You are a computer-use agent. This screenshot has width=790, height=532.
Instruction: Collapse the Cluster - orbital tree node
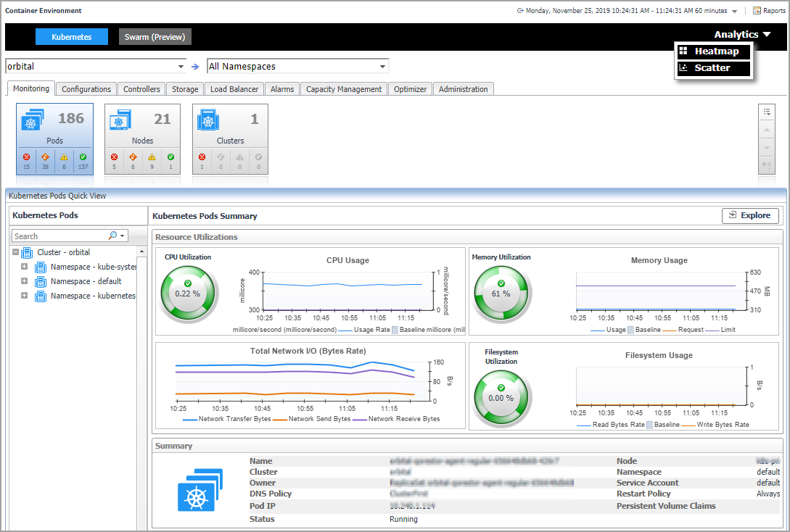(15, 252)
